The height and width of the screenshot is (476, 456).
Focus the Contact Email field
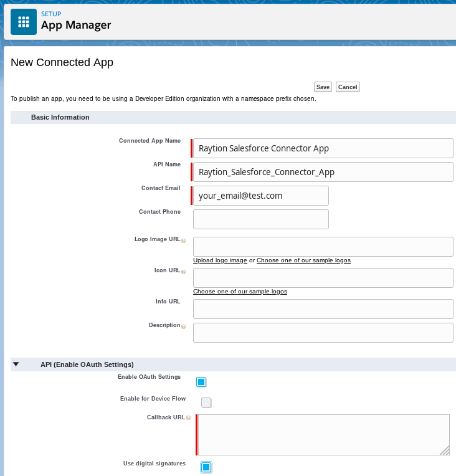[x=261, y=196]
